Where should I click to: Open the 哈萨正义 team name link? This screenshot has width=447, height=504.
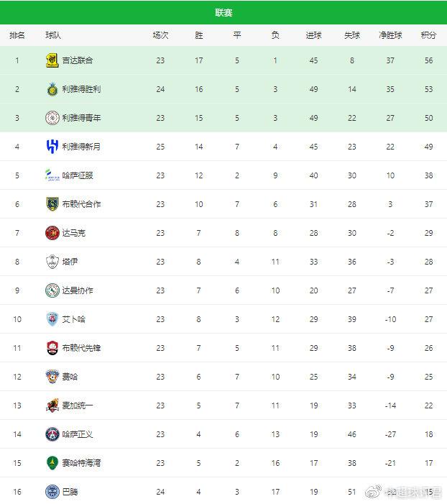click(x=78, y=434)
